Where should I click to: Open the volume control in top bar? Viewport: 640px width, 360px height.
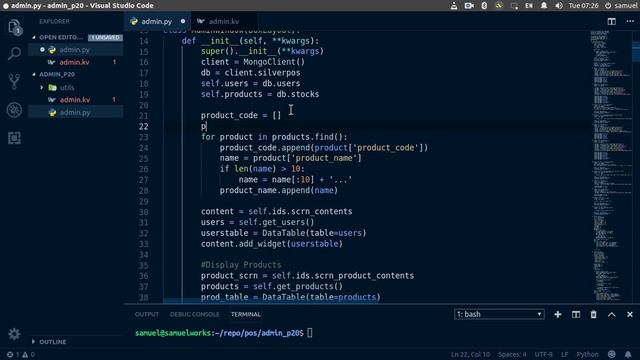pos(559,6)
